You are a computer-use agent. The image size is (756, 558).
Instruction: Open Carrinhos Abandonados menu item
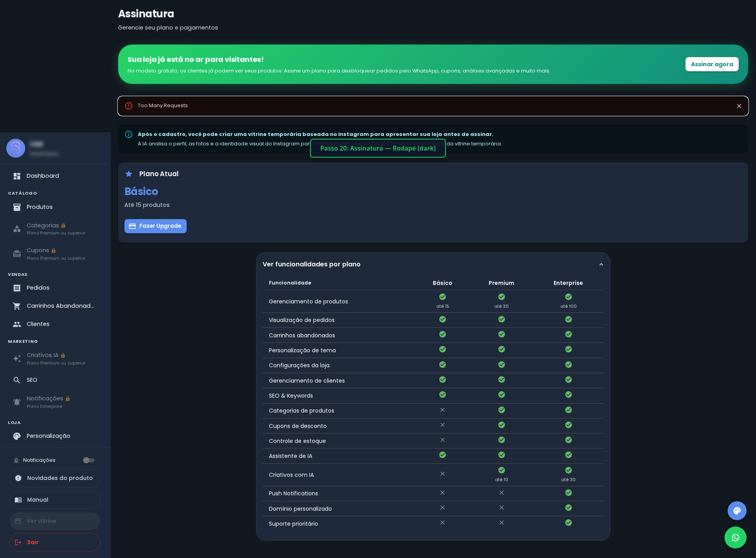coord(55,306)
